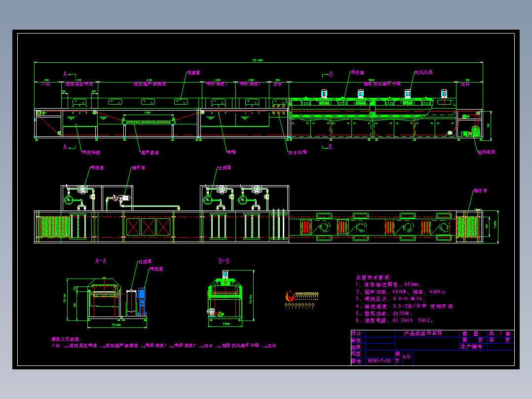Viewport: 532px width, 399px height.
Task: Click the "驱动机构" callout label
Action: coord(487,153)
